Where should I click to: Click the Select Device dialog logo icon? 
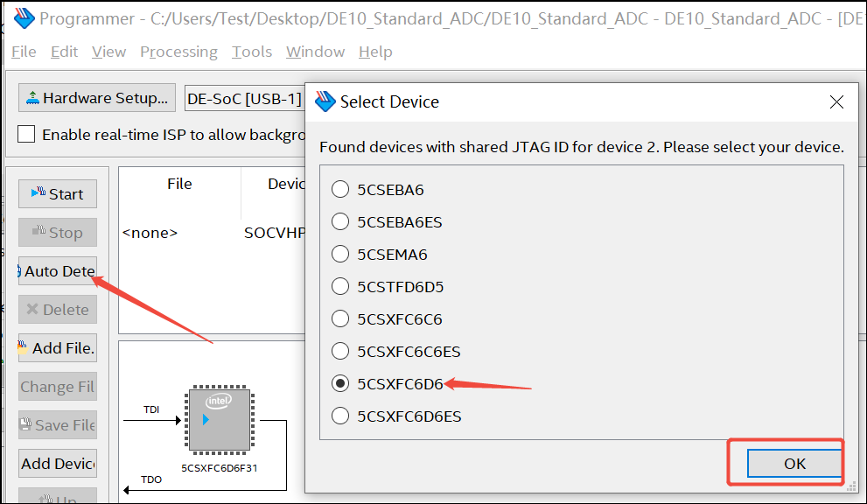tap(325, 101)
